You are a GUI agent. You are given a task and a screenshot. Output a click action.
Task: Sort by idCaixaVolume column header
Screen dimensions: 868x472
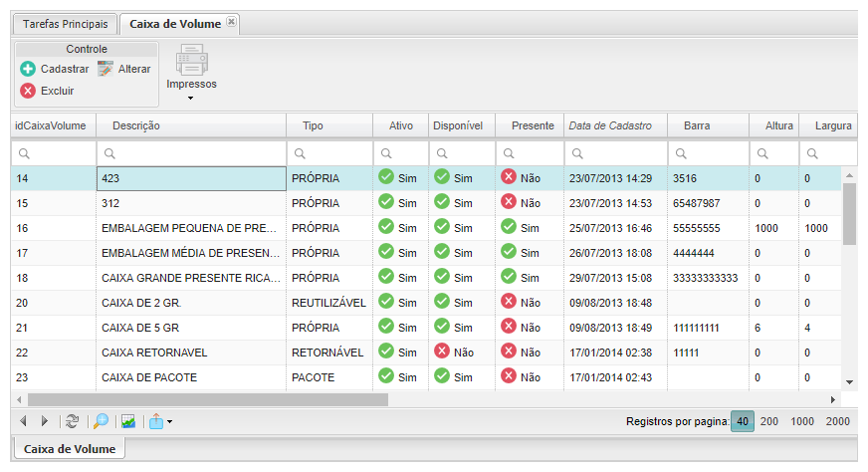point(53,125)
